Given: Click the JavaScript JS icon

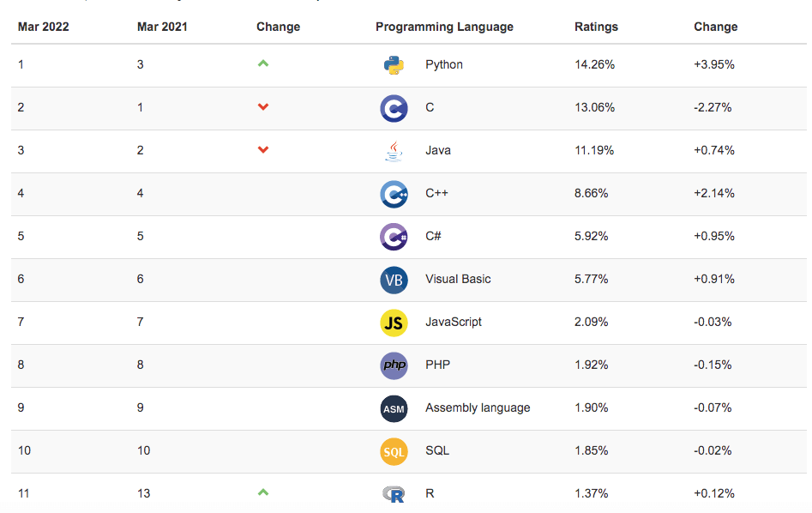Looking at the screenshot, I should [x=394, y=323].
